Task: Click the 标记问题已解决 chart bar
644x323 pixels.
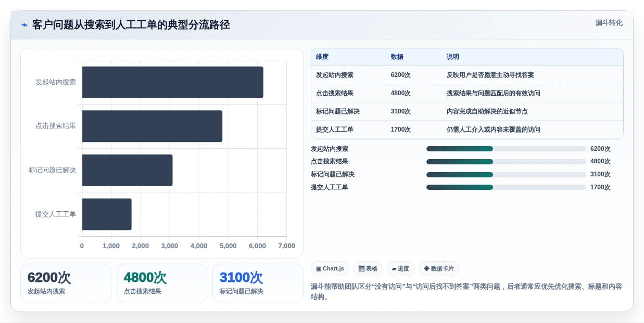Action: (x=127, y=170)
